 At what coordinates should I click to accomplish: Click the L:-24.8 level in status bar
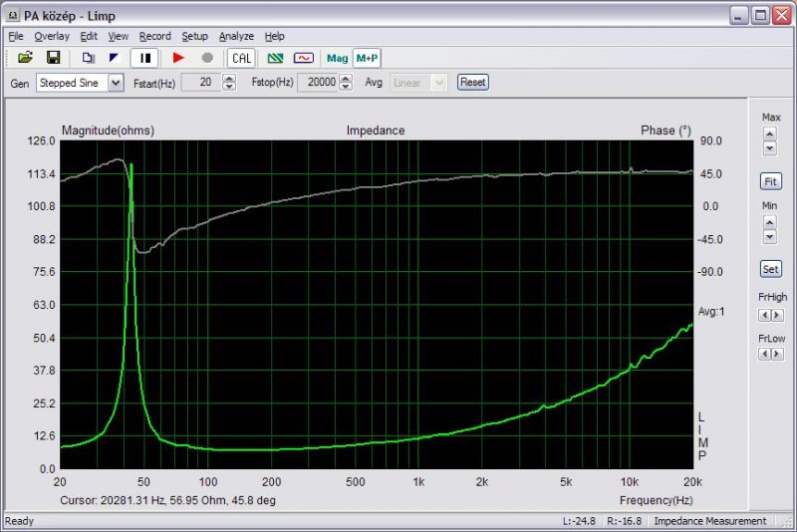click(579, 521)
